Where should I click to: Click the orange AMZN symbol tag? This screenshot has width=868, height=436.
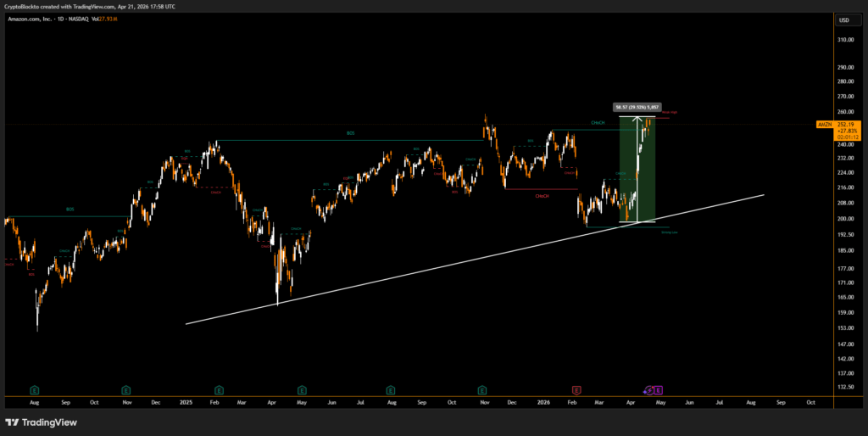[824, 125]
